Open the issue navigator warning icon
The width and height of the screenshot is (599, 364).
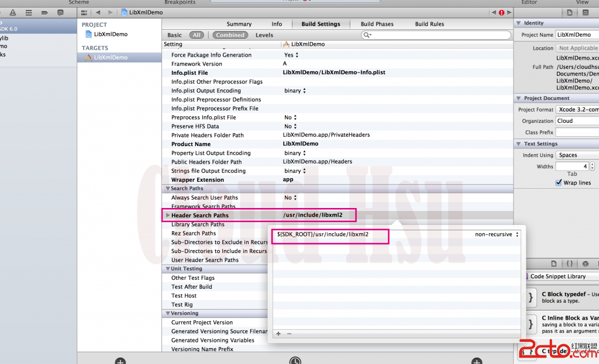[x=13, y=13]
